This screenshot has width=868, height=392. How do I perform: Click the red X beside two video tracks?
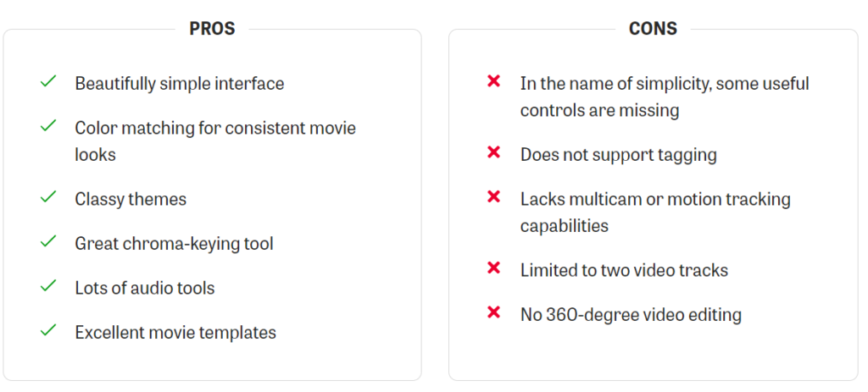click(x=493, y=268)
